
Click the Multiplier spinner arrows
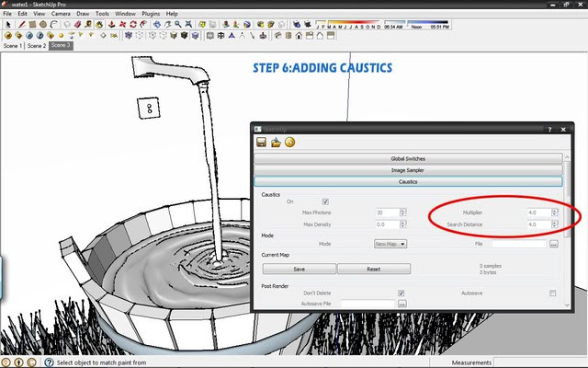[x=555, y=213]
